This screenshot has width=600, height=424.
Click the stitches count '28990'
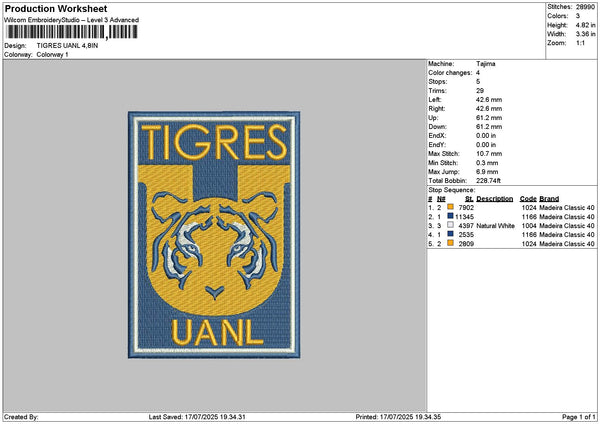click(585, 7)
